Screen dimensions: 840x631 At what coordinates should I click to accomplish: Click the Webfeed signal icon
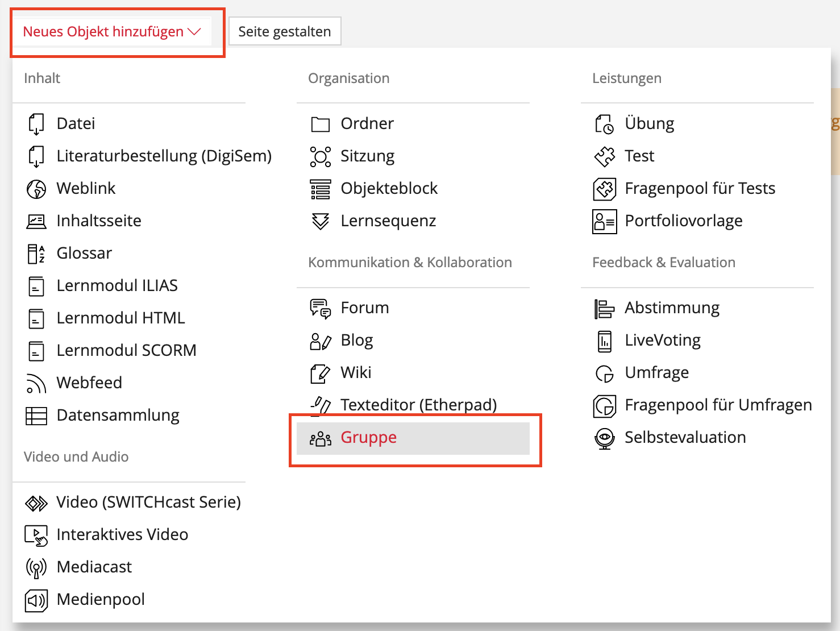pos(36,383)
